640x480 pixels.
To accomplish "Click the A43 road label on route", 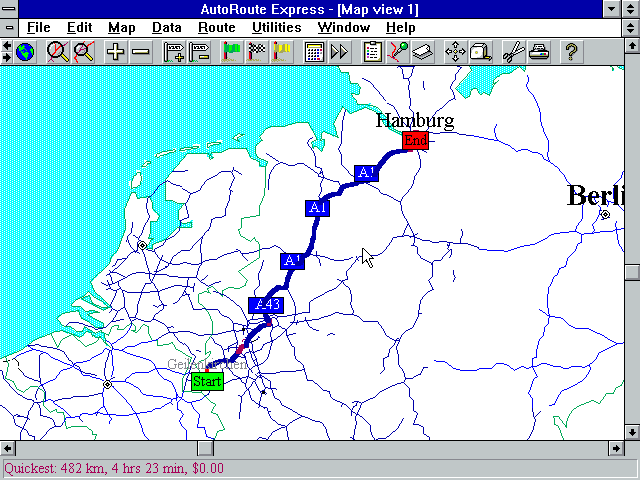I will point(266,305).
